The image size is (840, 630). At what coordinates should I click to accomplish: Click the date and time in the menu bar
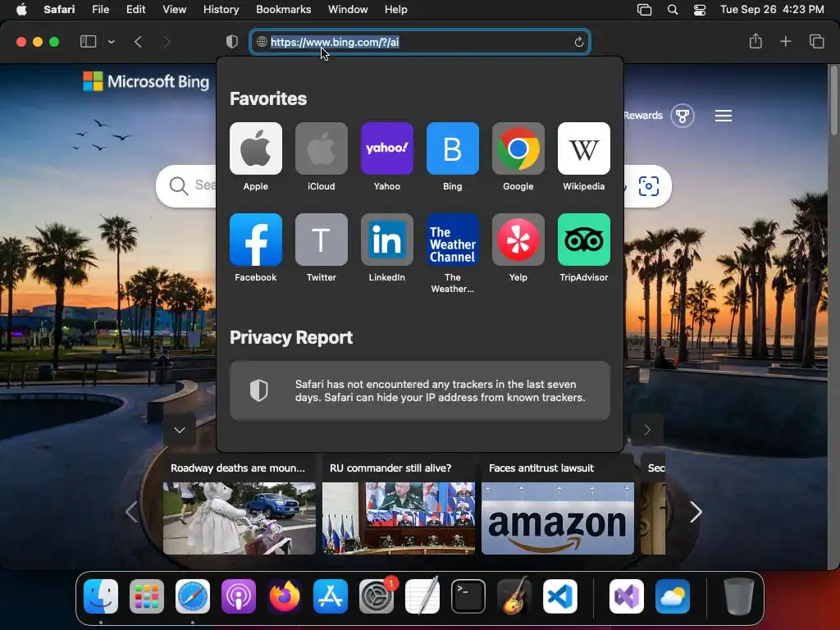tap(772, 10)
